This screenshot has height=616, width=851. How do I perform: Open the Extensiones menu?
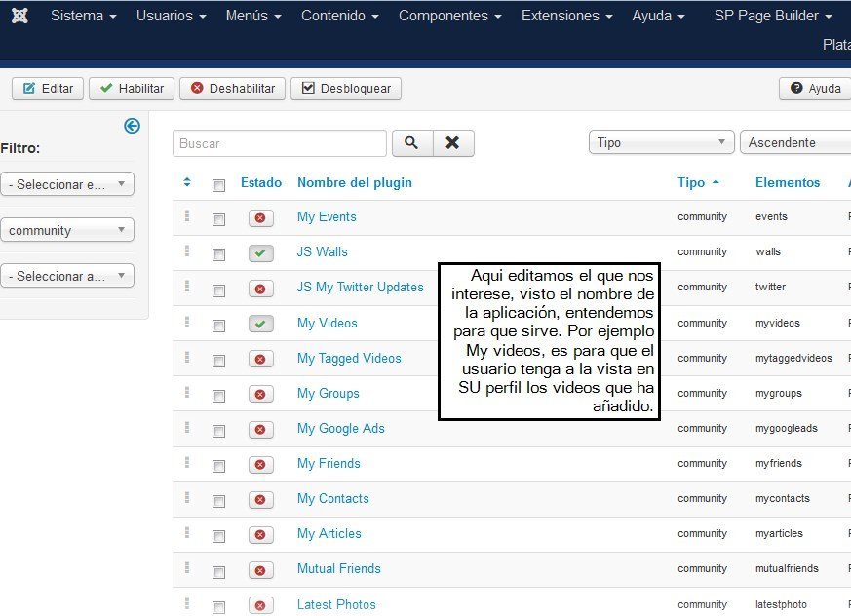point(566,16)
